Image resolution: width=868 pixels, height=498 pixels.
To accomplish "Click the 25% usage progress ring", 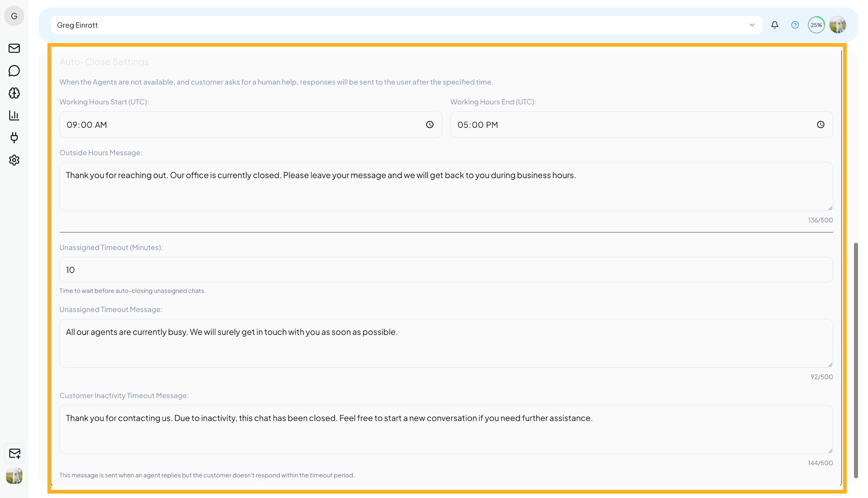I will 816,25.
